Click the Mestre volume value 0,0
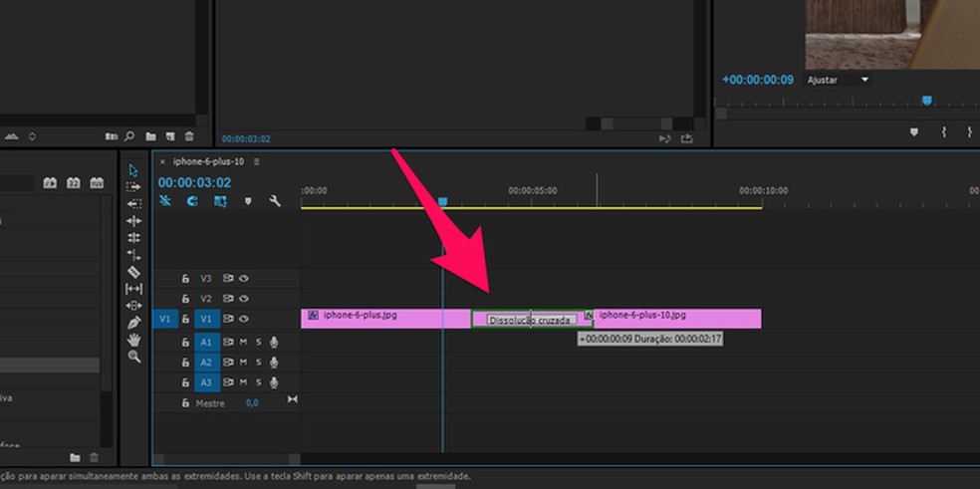This screenshot has height=489, width=980. point(252,403)
